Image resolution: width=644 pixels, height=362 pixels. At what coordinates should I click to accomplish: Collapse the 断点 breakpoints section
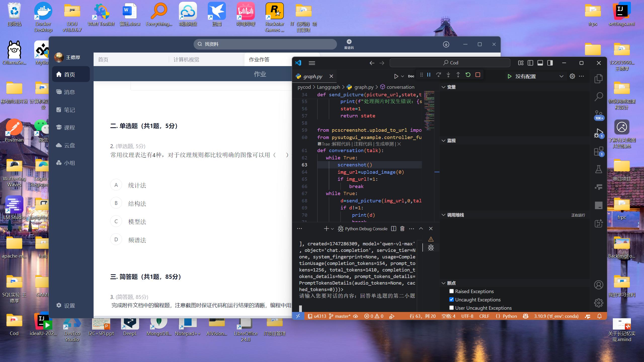click(x=443, y=283)
